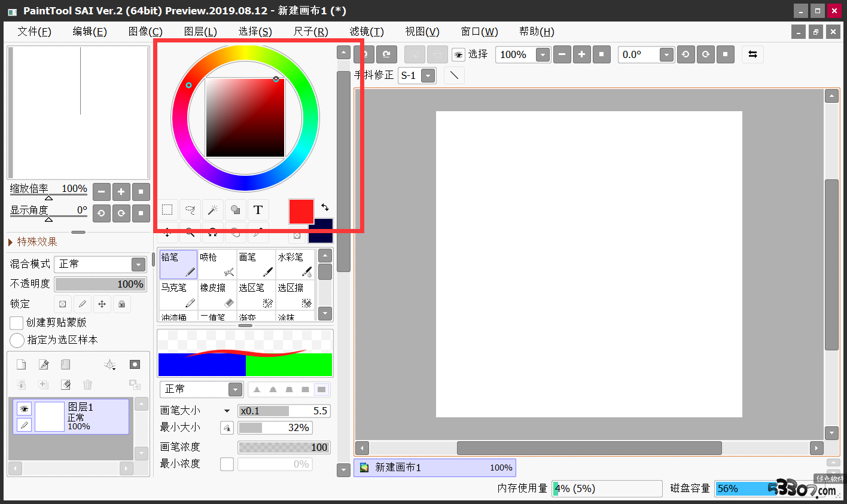The height and width of the screenshot is (504, 847).
Task: Open the 编辑(E) menu
Action: 90,32
